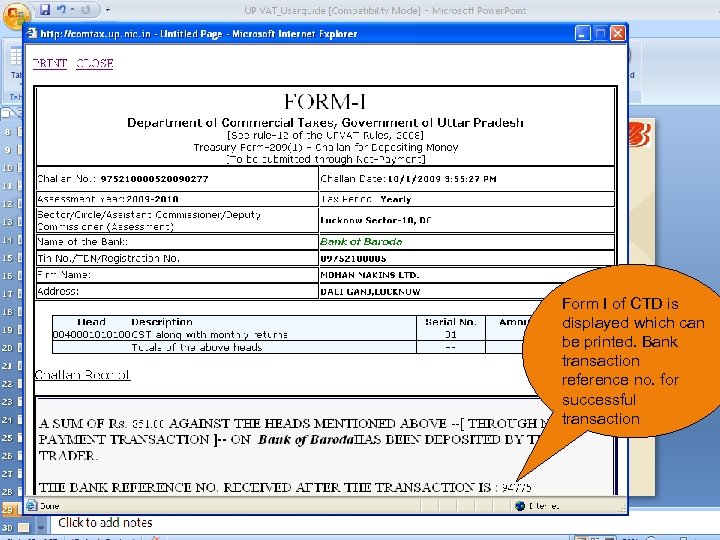Click 'Click to add notes' field in PowerPoint
720x540 pixels.
105,523
